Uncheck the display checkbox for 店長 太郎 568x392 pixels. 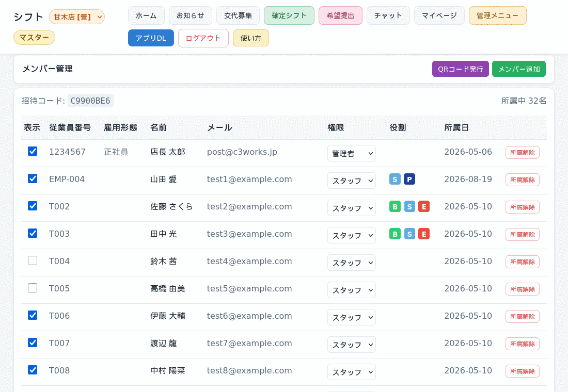point(33,151)
